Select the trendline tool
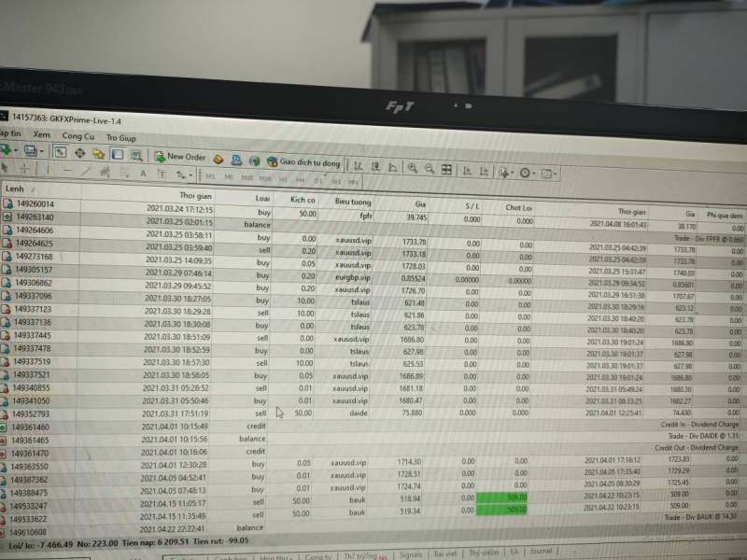Image resolution: width=747 pixels, height=560 pixels. click(86, 171)
